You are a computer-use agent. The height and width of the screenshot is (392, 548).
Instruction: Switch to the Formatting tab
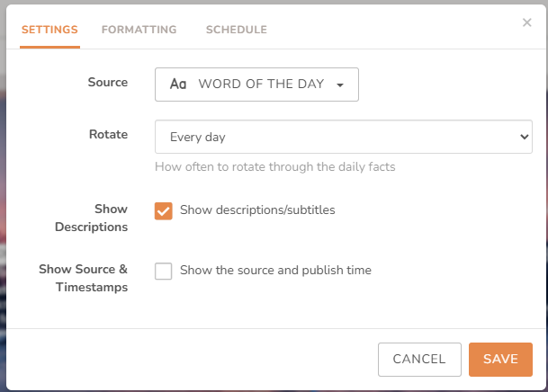pos(139,30)
